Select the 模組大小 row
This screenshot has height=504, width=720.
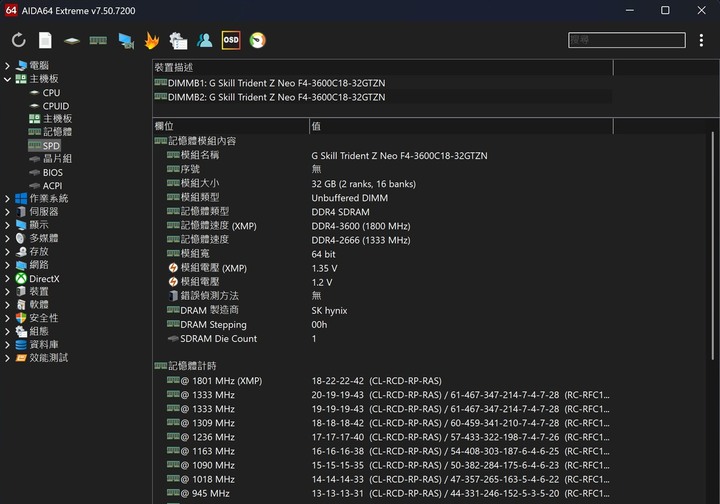click(382, 184)
